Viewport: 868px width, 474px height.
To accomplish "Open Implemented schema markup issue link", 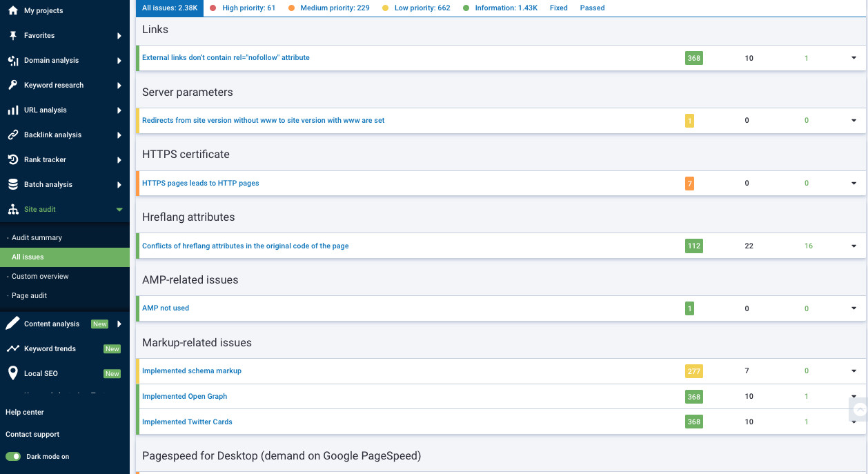I will point(192,371).
